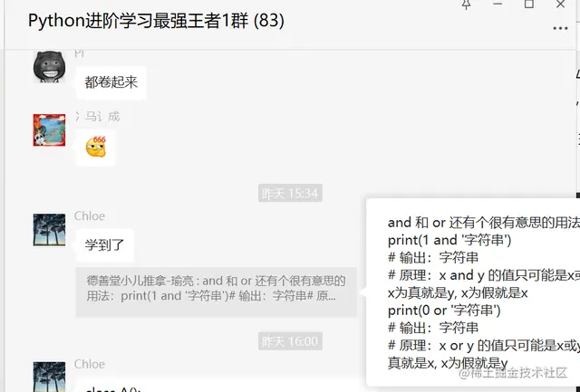580x392 pixels.
Task: Click the expanded quote popup with print(1 and '字符串')
Action: [x=473, y=292]
